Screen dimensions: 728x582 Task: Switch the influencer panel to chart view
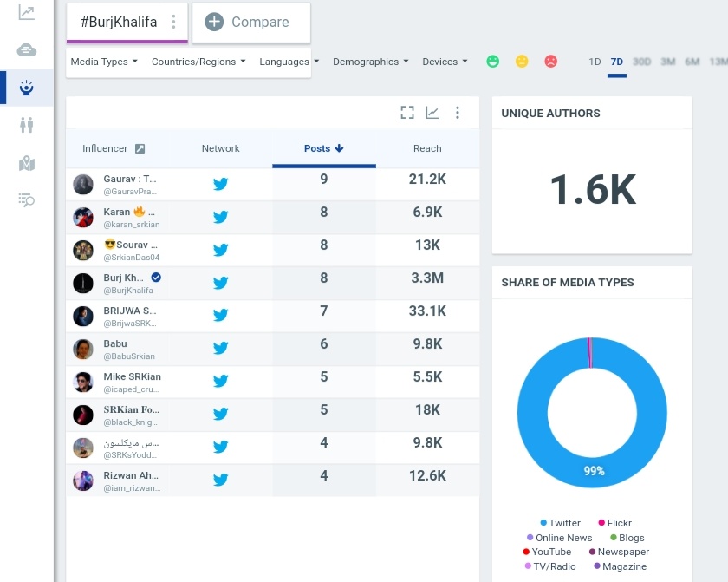pyautogui.click(x=432, y=112)
